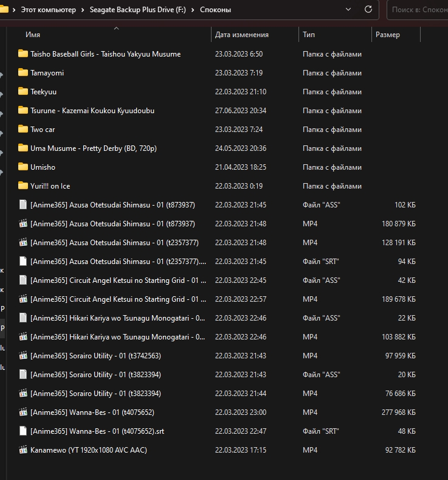448x480 pixels.
Task: Click the date 24.05.2023 20:36
Action: (x=241, y=148)
